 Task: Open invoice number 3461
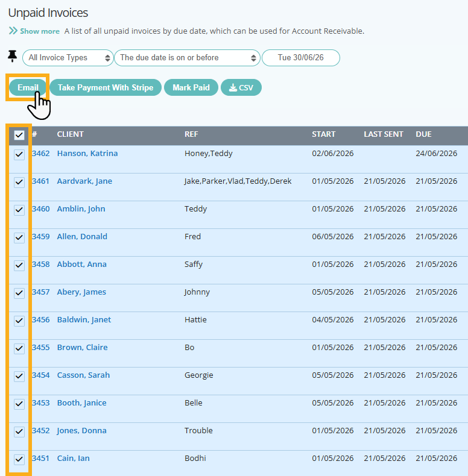[41, 181]
